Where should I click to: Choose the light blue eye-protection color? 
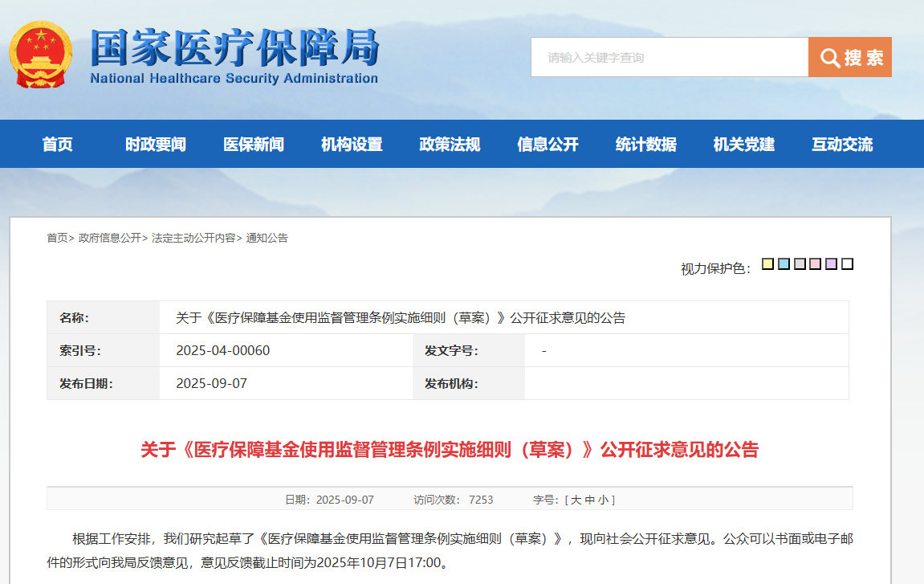784,264
